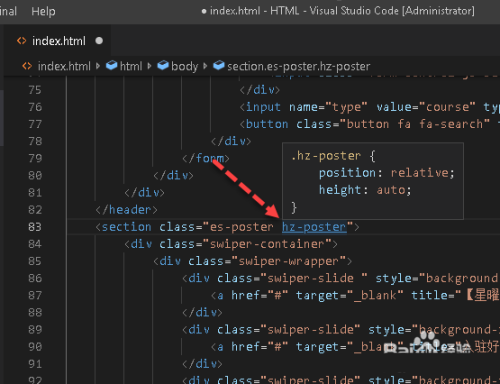Click index.html breadcrumb item
500x384 pixels.
coord(64,66)
